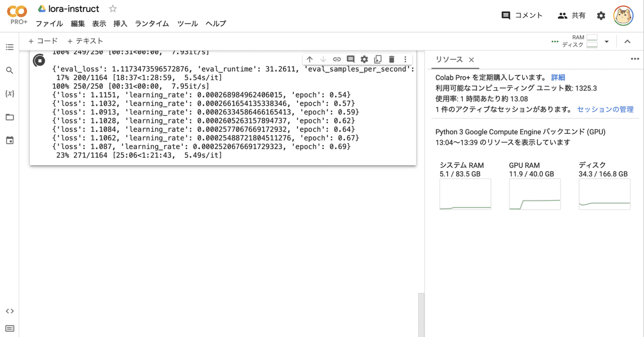Move the active cell up

pos(309,59)
